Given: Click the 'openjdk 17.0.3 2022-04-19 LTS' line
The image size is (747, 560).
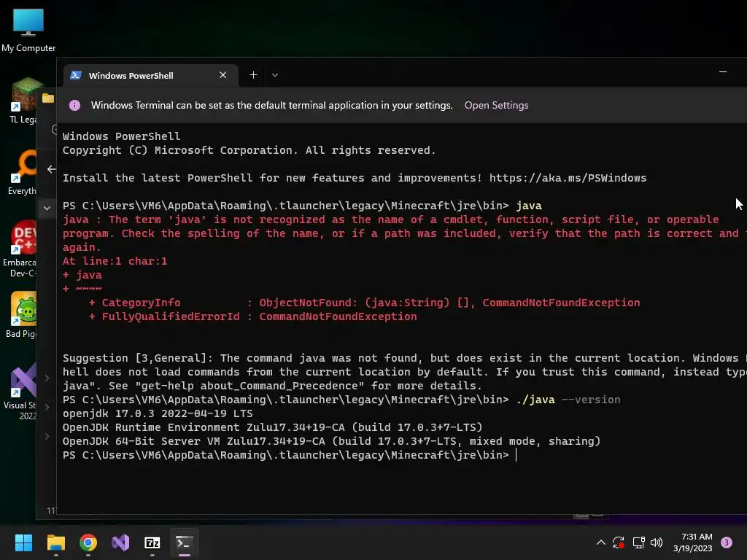Looking at the screenshot, I should [158, 413].
